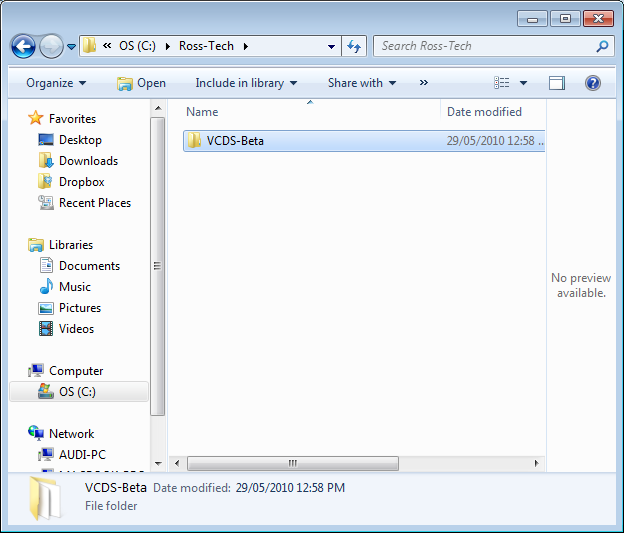Click the Open toolbar button
The width and height of the screenshot is (624, 533).
click(x=141, y=83)
